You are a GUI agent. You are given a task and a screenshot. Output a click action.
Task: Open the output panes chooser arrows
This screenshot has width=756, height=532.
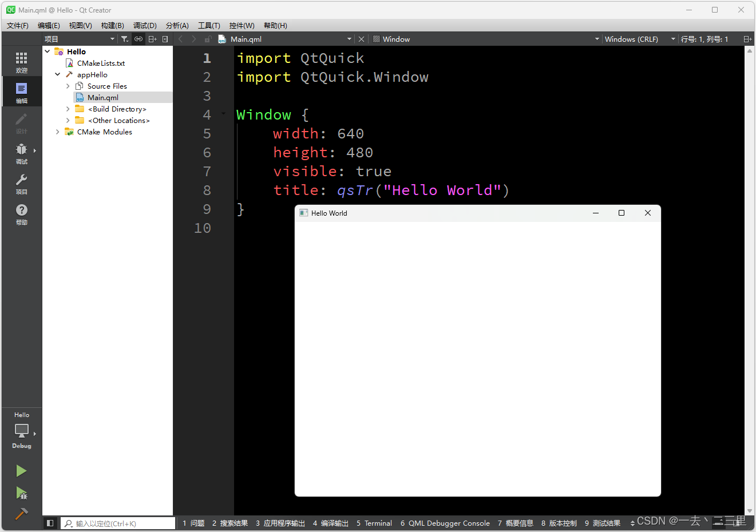coord(632,523)
